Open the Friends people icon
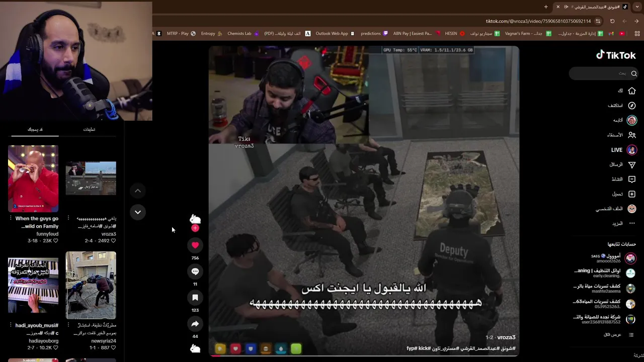 [x=632, y=135]
